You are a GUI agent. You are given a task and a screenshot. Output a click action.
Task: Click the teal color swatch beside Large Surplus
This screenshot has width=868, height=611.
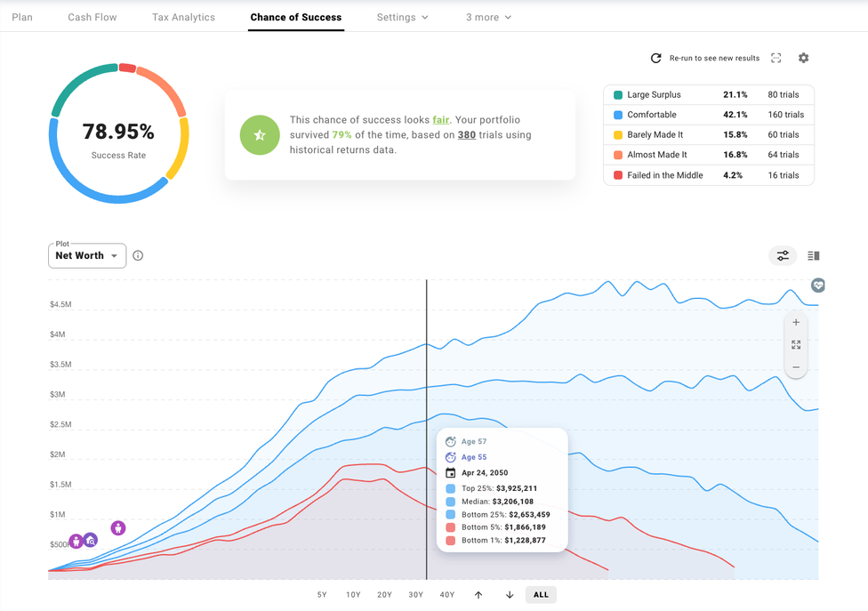[x=619, y=93]
